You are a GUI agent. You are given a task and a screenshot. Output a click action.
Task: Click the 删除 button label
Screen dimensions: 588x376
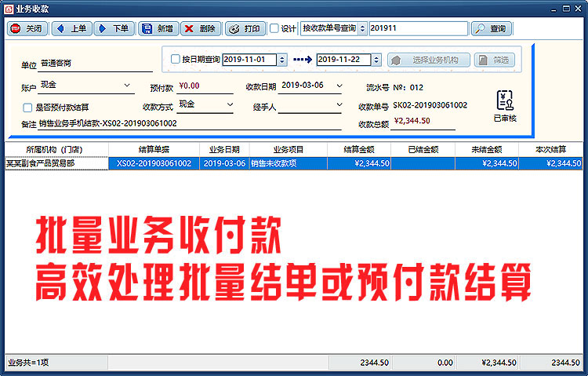click(x=208, y=28)
